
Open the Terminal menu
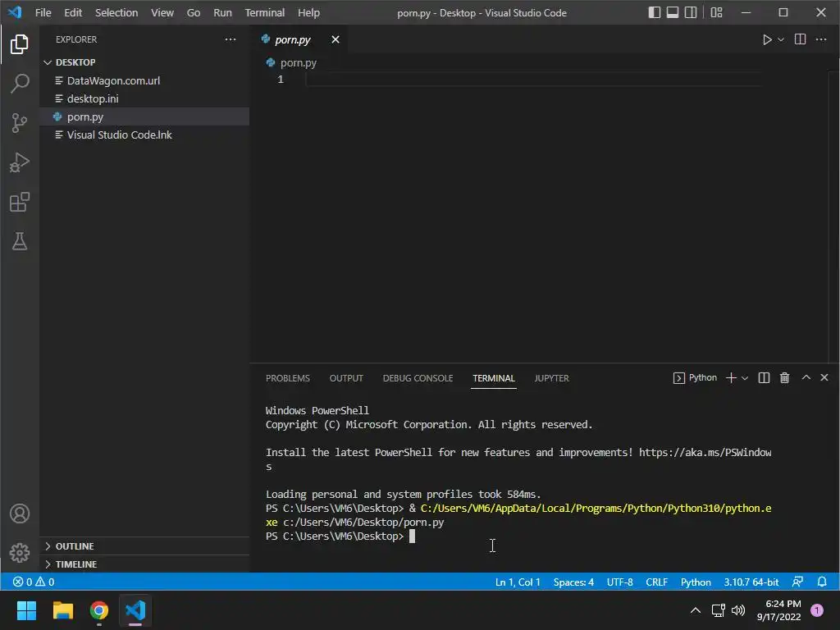tap(265, 12)
